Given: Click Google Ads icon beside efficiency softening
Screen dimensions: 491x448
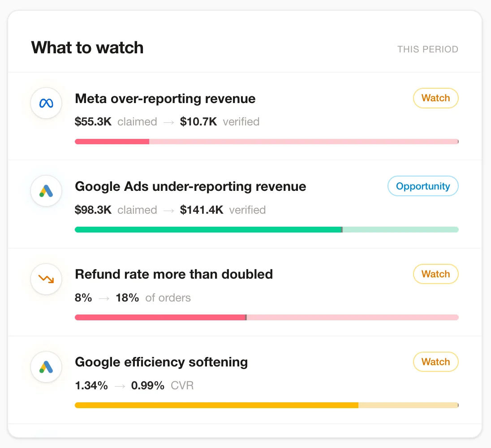Looking at the screenshot, I should (x=46, y=367).
